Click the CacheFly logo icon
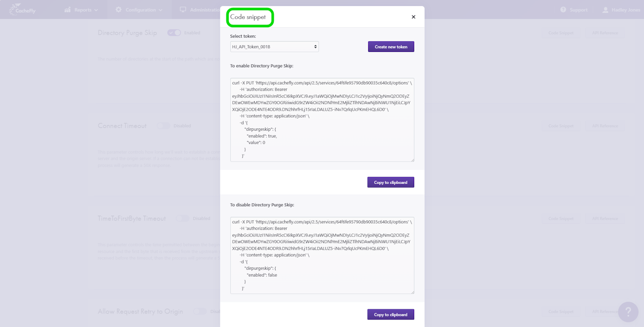 click(15, 10)
